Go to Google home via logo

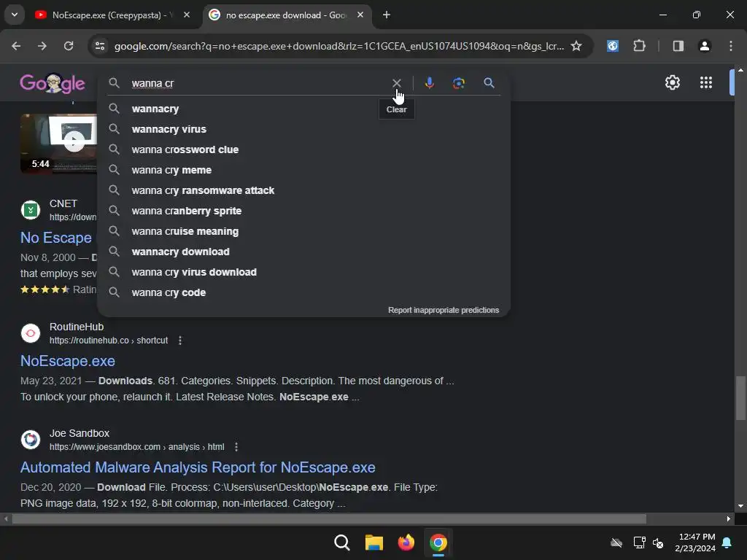click(x=53, y=83)
